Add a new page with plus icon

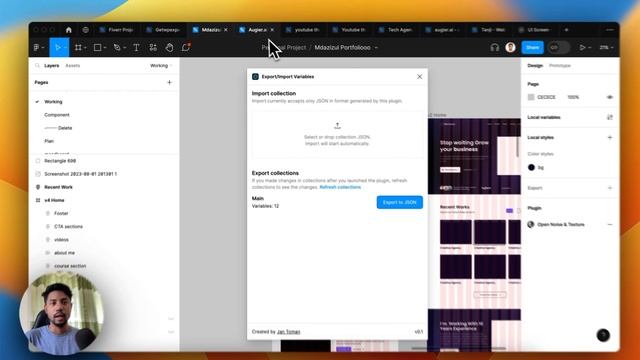[x=169, y=82]
